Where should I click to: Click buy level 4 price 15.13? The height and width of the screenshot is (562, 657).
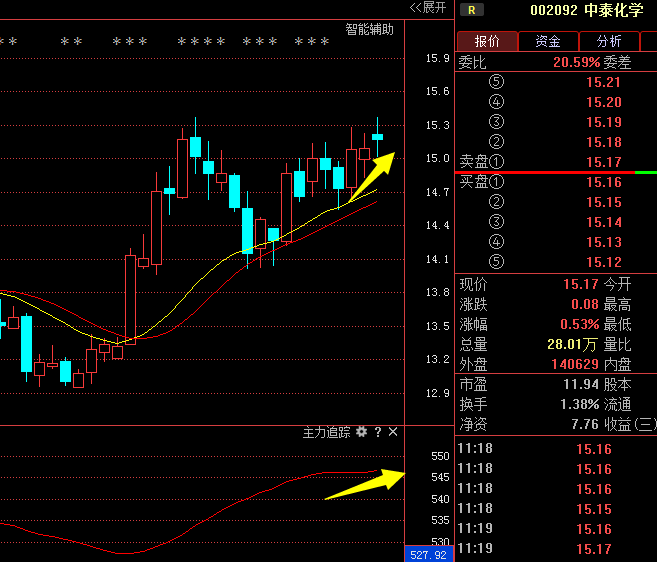click(603, 242)
